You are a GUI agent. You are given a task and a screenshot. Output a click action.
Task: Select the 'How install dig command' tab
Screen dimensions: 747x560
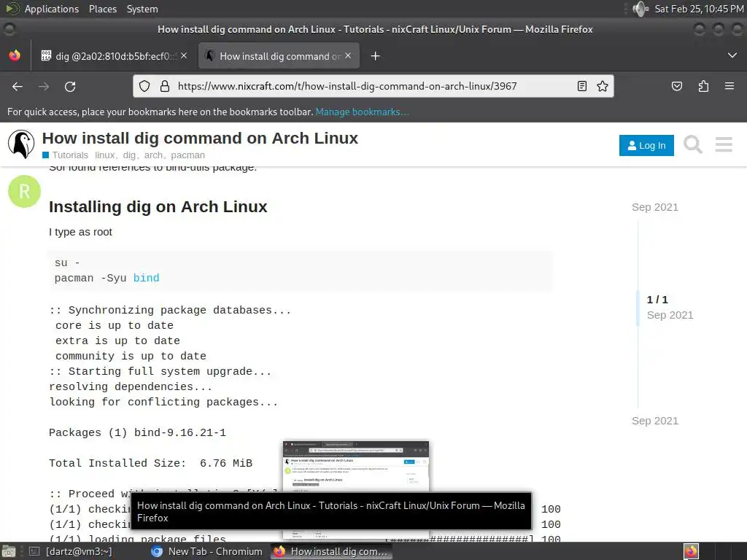click(x=279, y=56)
